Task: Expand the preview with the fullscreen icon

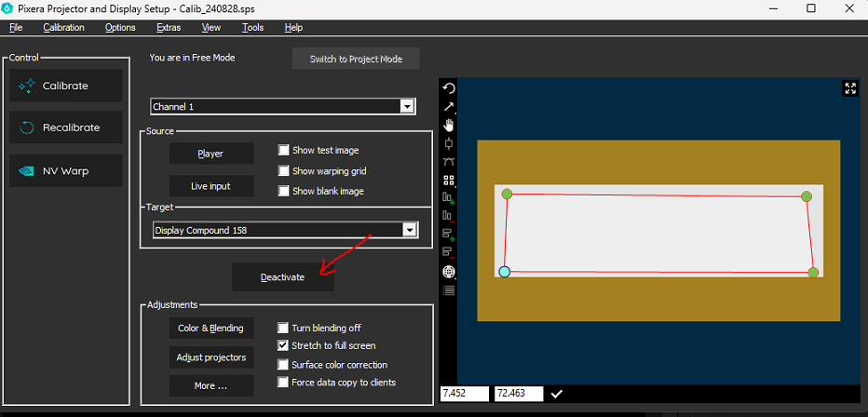Action: pyautogui.click(x=849, y=88)
